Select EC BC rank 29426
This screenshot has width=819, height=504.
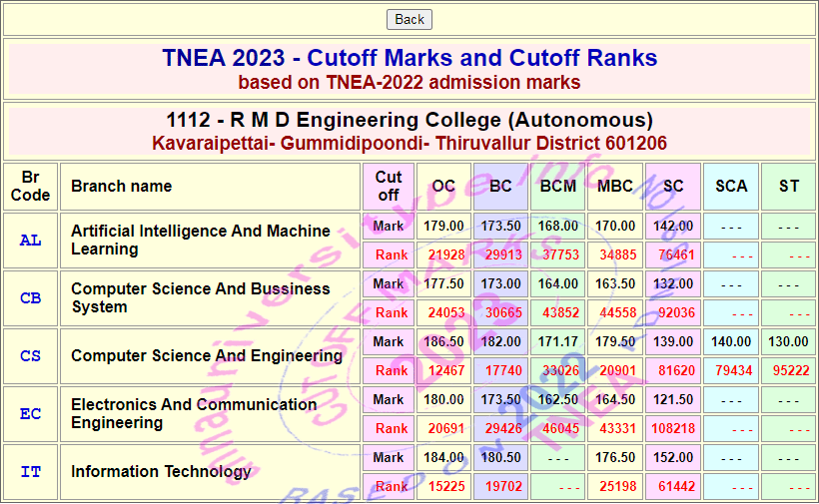503,428
